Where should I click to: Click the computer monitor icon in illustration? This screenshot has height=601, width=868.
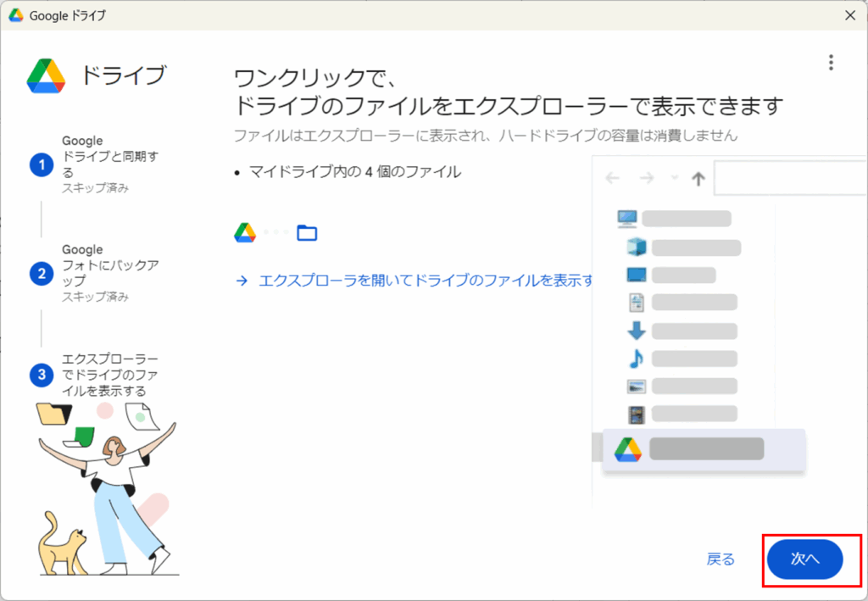coord(627,219)
